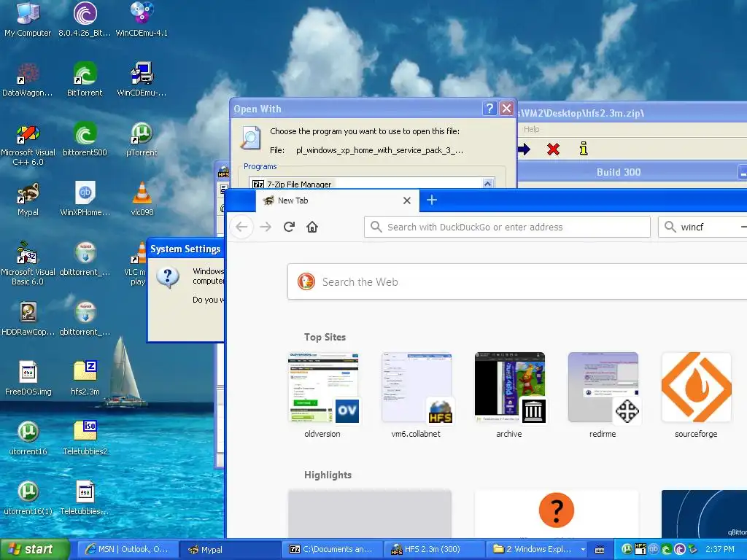Switch to MSN | Outlook taskbar item
Image resolution: width=747 pixels, height=560 pixels.
pyautogui.click(x=127, y=550)
